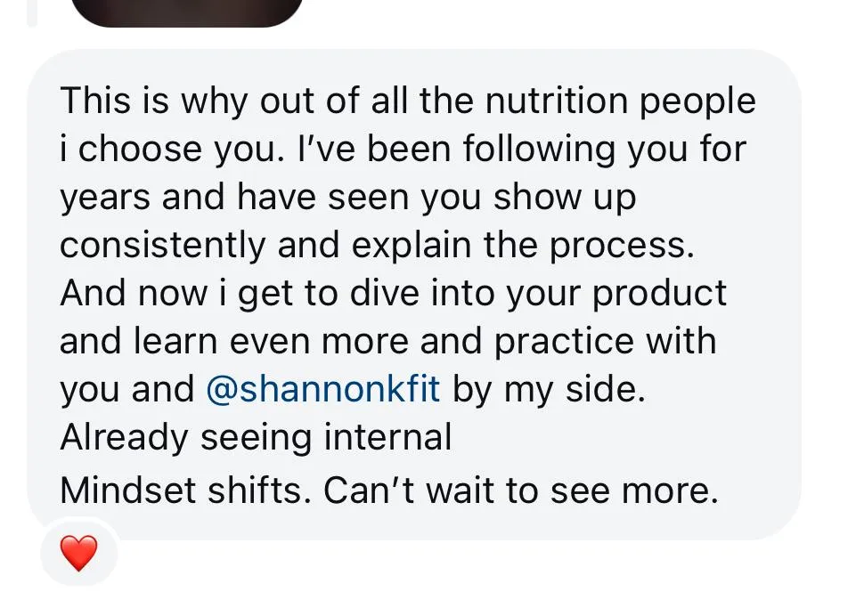The height and width of the screenshot is (616, 864).
Task: Click the word 'consistently' in the message
Action: 162,246
